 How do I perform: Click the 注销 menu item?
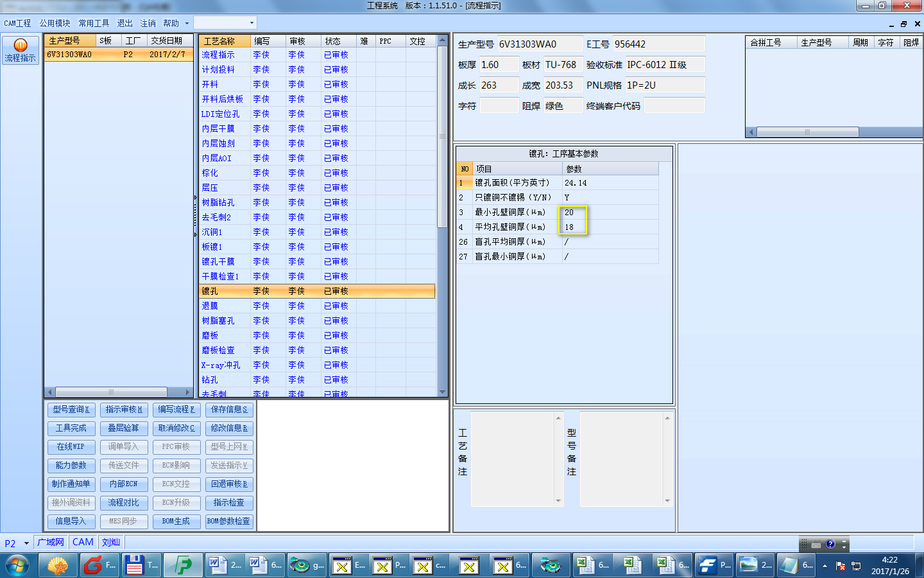(148, 23)
